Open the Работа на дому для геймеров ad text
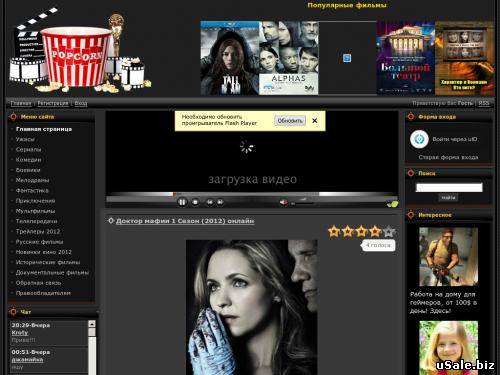Image resolution: width=500 pixels, height=375 pixels. tap(443, 303)
